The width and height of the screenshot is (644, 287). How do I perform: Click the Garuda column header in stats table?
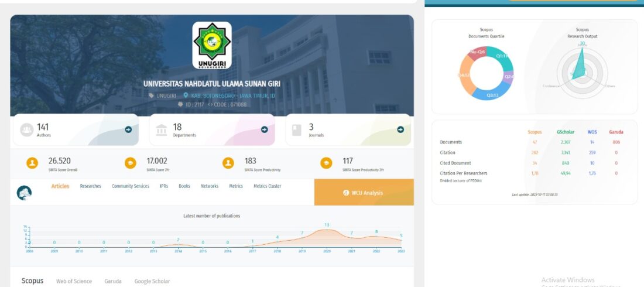pyautogui.click(x=616, y=132)
